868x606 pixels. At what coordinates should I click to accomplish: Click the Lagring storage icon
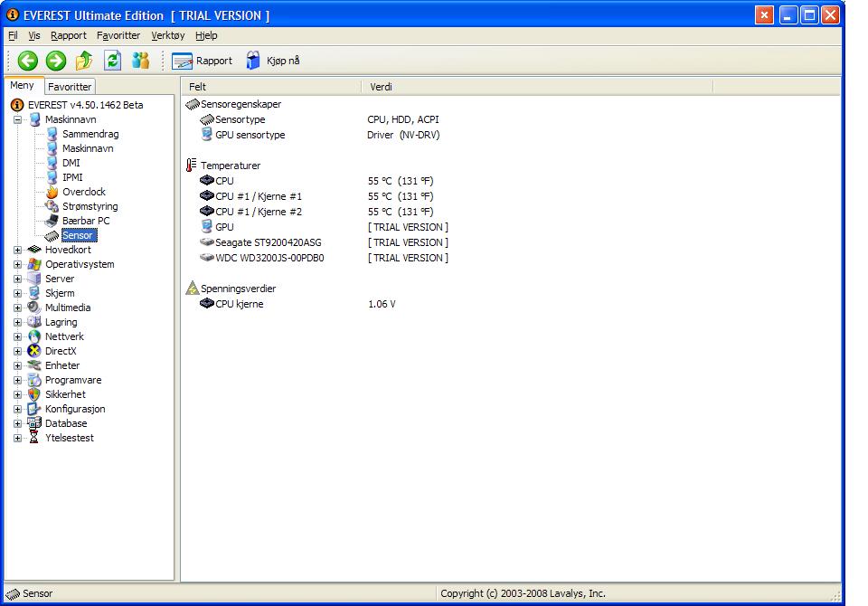34,322
